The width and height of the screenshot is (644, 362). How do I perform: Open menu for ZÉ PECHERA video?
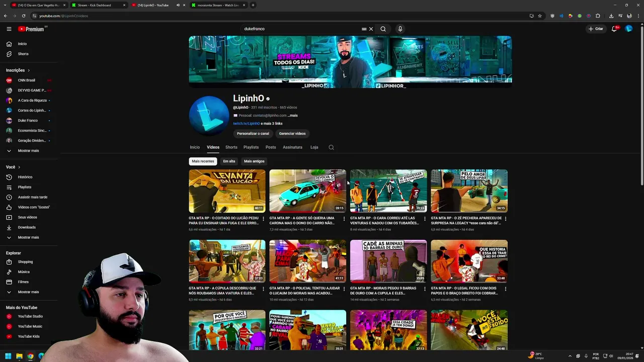(506, 219)
